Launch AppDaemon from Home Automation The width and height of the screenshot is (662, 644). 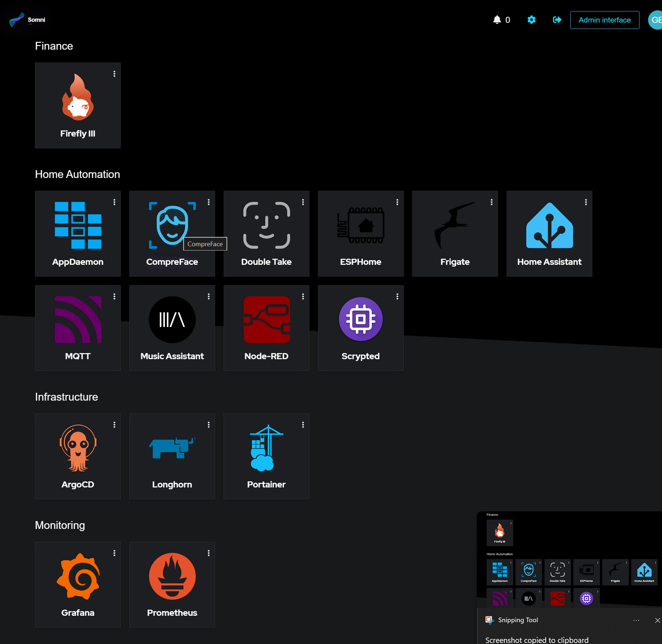78,232
